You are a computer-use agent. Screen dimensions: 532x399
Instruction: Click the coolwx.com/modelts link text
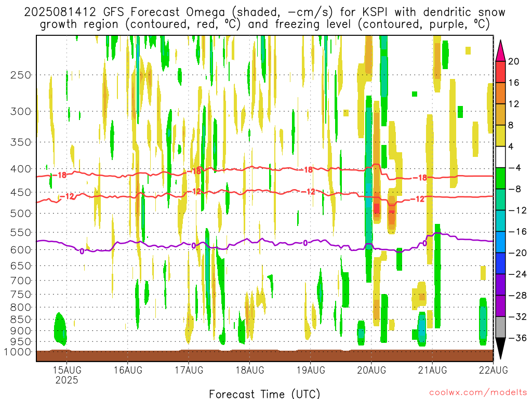(x=478, y=393)
